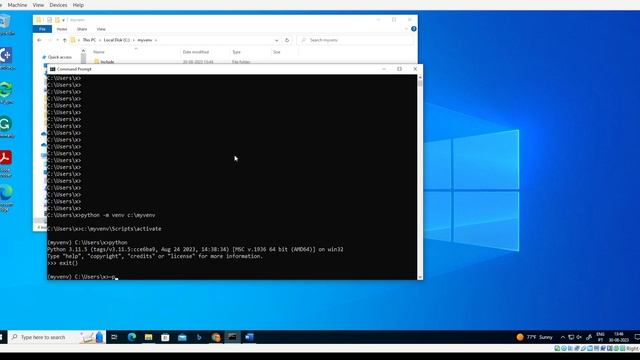Open the Adobe Acrobat Reader desktop icon
The width and height of the screenshot is (640, 360).
6,162
